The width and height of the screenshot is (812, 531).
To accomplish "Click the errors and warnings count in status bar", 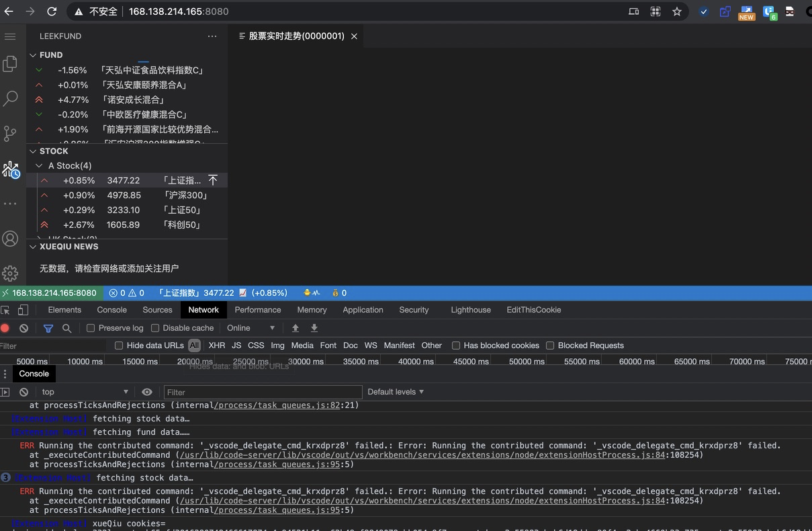I will click(127, 293).
